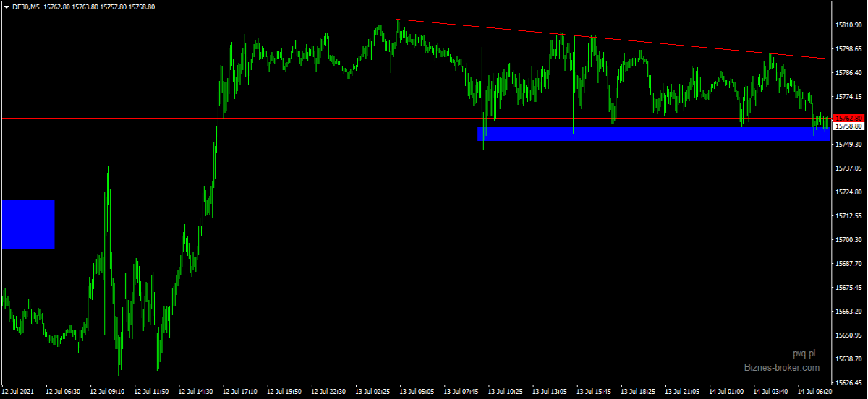Click the 15774.15 price scale label

[848, 97]
